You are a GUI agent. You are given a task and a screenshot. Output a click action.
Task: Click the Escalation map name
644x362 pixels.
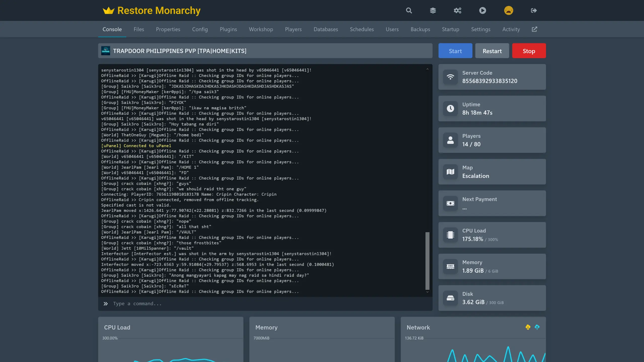pyautogui.click(x=475, y=176)
